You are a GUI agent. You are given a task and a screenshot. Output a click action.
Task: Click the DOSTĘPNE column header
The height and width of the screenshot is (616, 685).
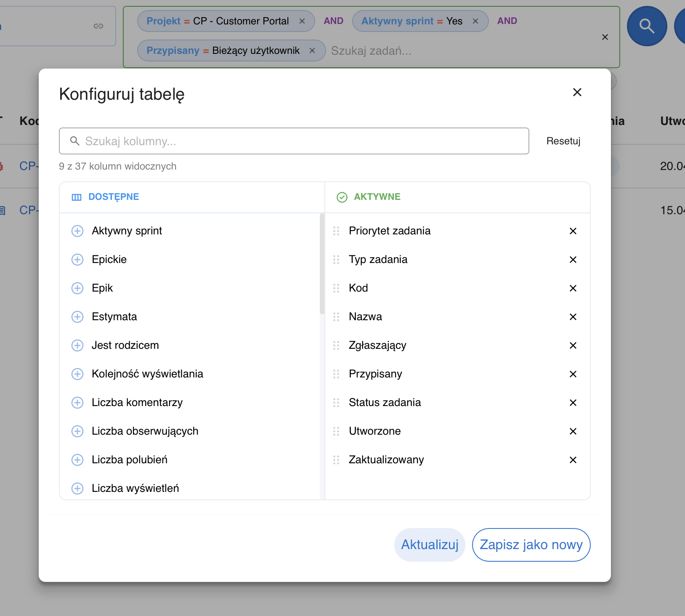click(x=114, y=197)
